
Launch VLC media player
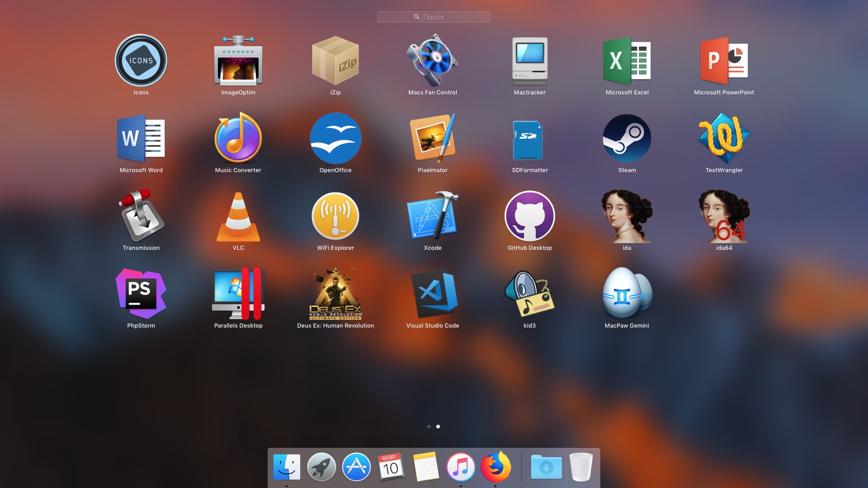pyautogui.click(x=238, y=217)
